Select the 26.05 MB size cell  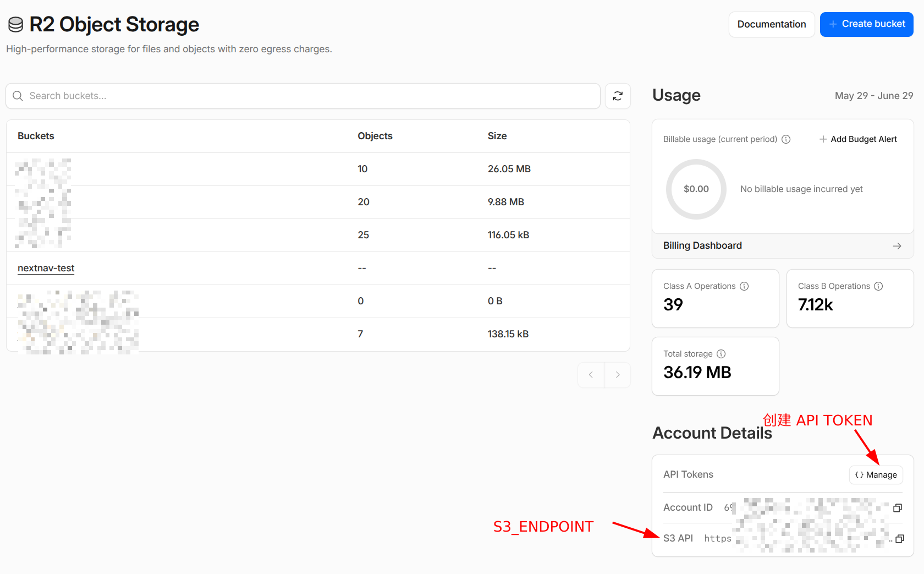(x=509, y=169)
